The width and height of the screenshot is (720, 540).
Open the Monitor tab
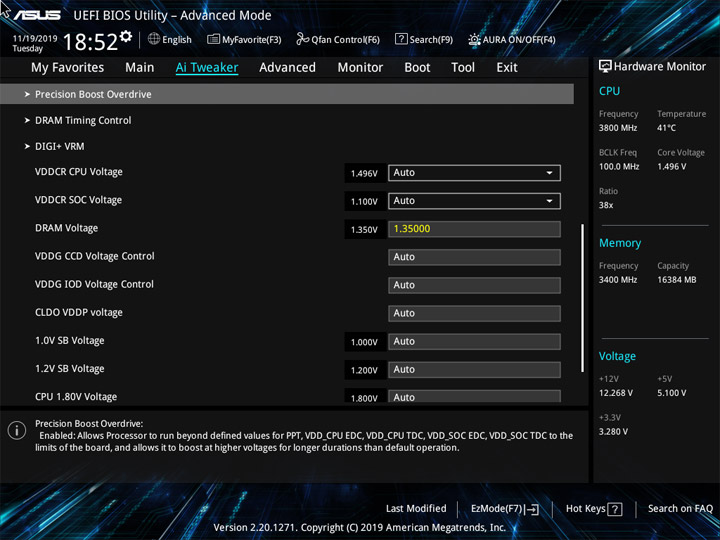[360, 68]
